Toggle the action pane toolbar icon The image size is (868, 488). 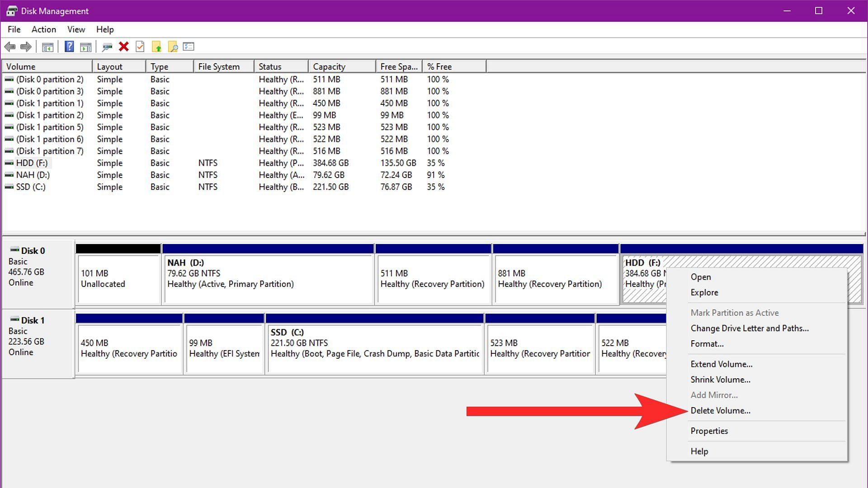(x=85, y=47)
